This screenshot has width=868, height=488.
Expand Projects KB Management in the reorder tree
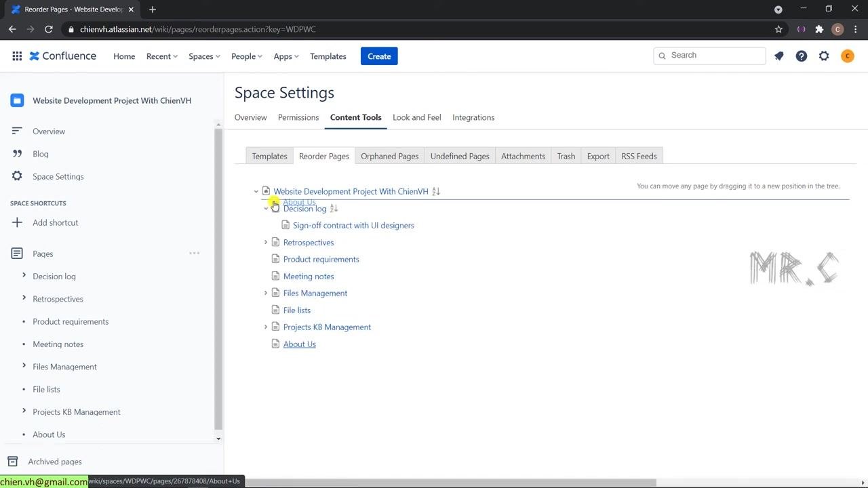coord(266,327)
